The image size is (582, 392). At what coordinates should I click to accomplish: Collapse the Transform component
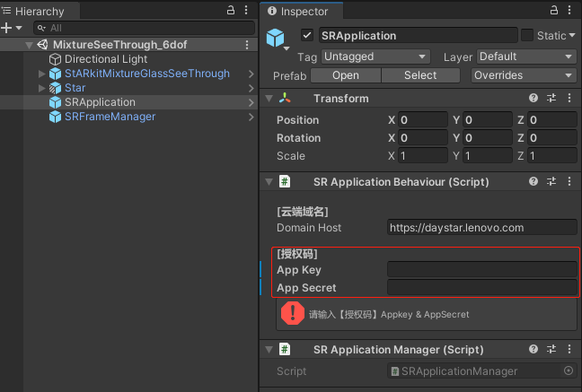click(269, 99)
